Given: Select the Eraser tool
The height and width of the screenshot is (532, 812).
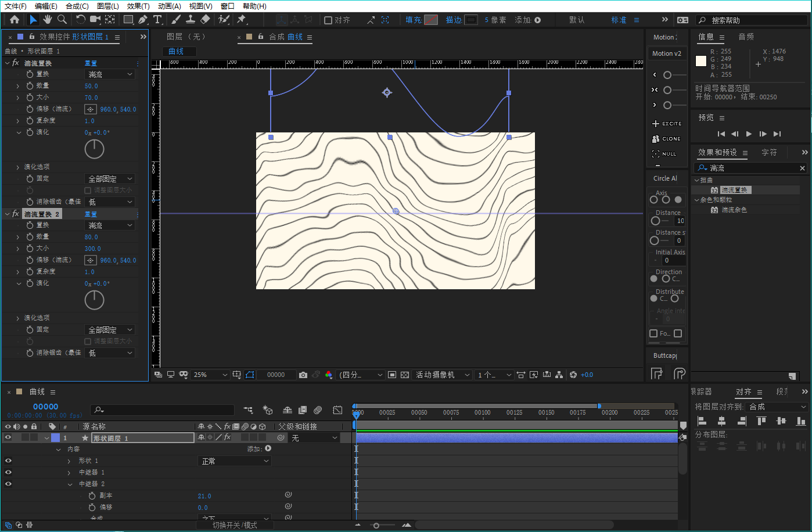Looking at the screenshot, I should tap(205, 20).
